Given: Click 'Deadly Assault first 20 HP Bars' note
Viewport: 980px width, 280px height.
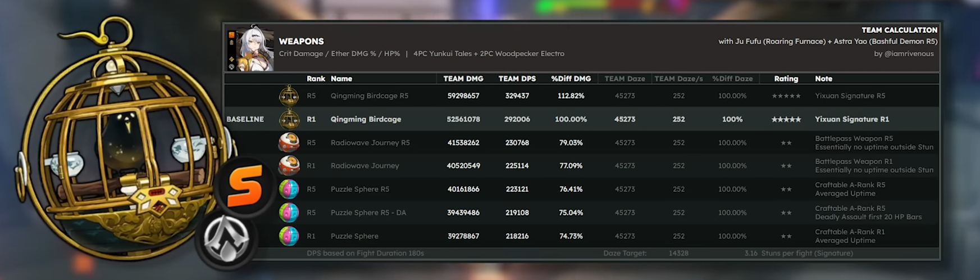Looking at the screenshot, I should pyautogui.click(x=868, y=217).
